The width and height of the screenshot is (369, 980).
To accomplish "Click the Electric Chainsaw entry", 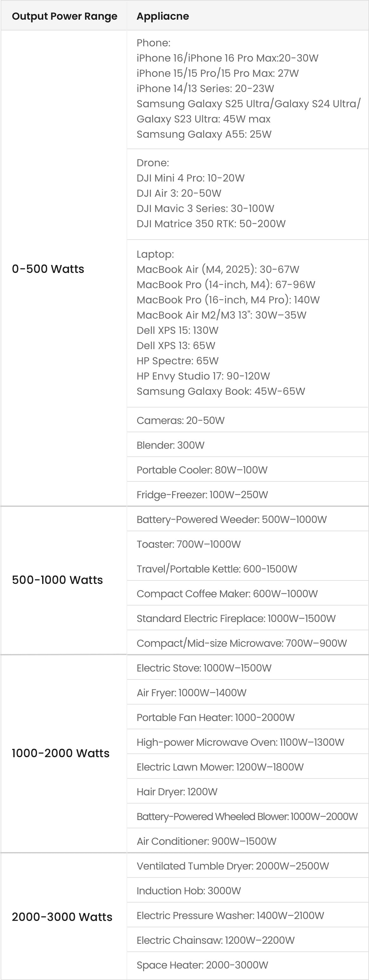I will click(x=216, y=940).
